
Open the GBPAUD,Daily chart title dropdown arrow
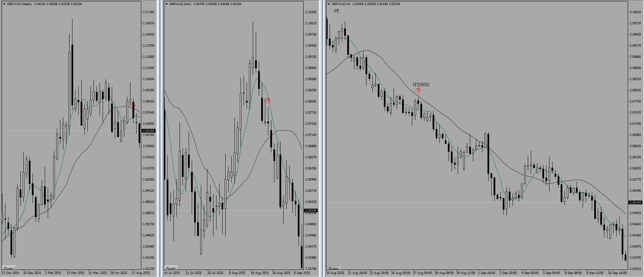point(166,4)
